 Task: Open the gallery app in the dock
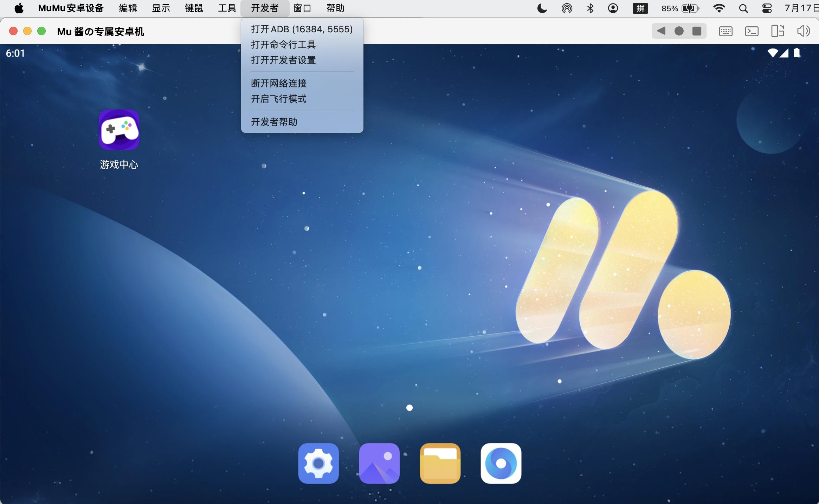(x=379, y=463)
